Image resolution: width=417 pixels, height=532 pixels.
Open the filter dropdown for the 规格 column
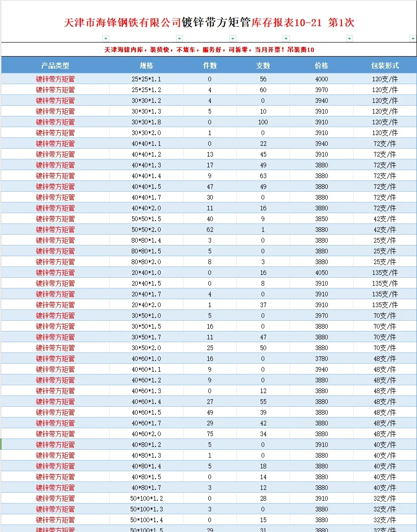click(180, 38)
